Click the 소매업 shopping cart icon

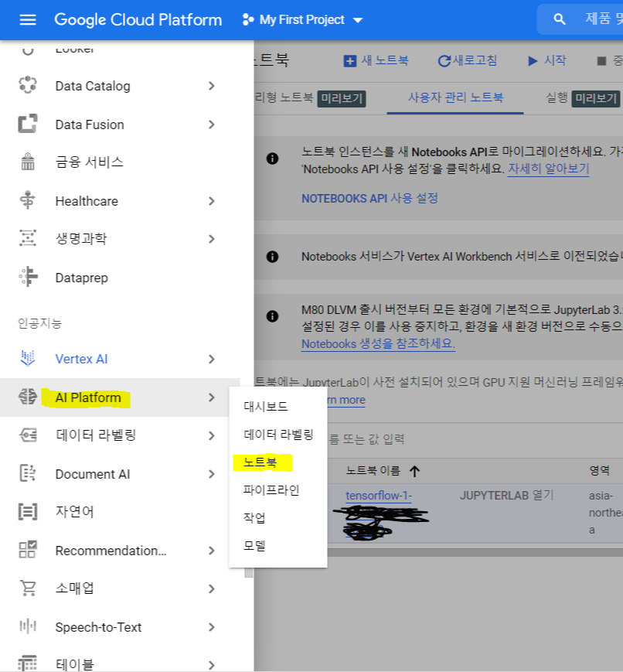point(28,588)
